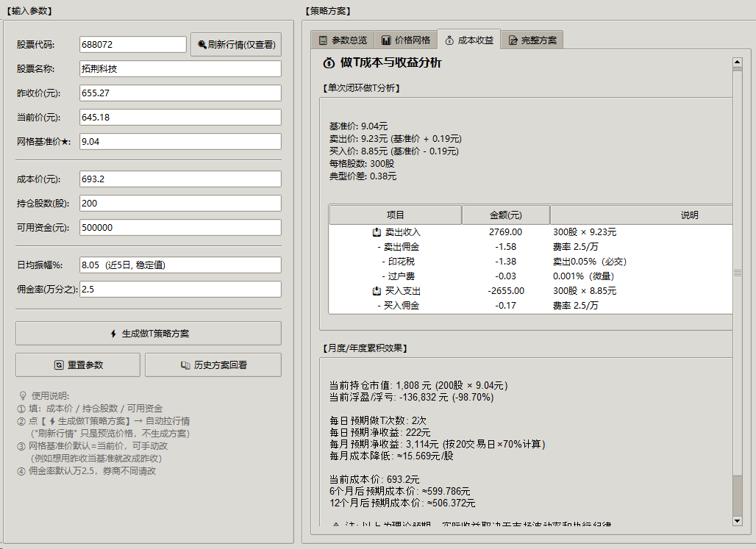Select the 卖出佣金 table row

pyautogui.click(x=530, y=247)
